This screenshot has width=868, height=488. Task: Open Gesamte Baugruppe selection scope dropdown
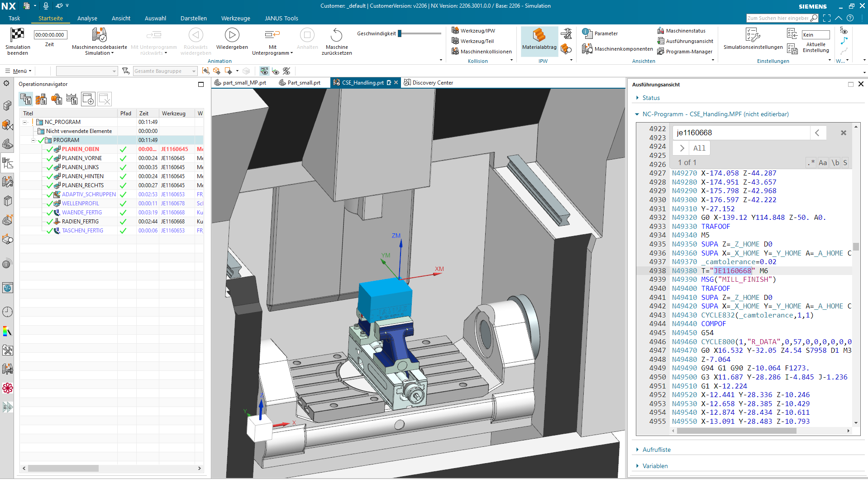pyautogui.click(x=165, y=71)
